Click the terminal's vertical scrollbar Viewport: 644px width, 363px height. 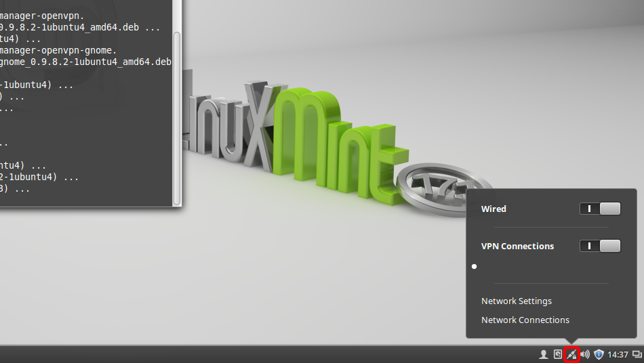pyautogui.click(x=177, y=115)
